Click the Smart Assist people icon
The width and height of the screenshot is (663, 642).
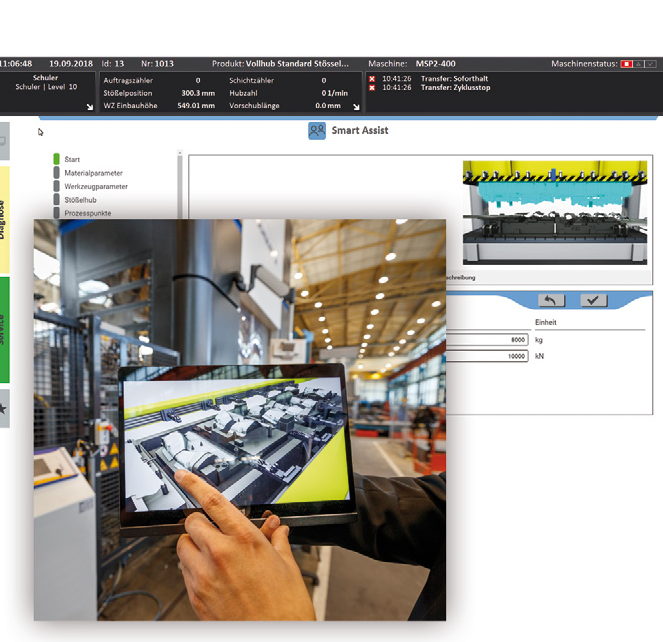pos(317,131)
